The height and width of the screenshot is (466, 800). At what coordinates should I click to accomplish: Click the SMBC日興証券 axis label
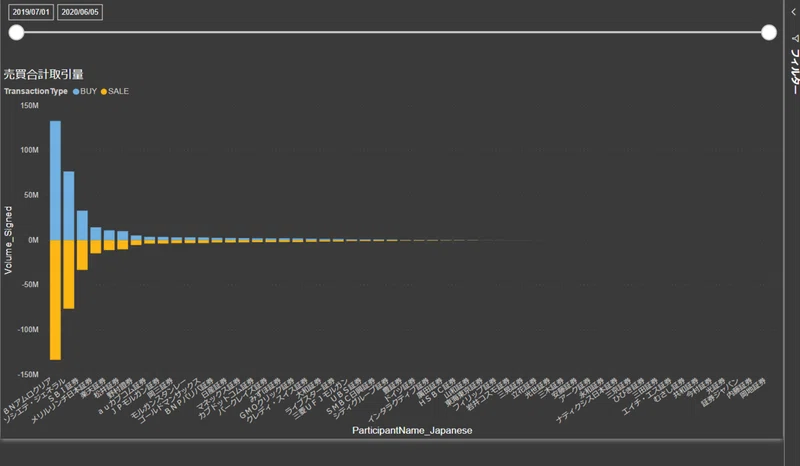point(350,396)
